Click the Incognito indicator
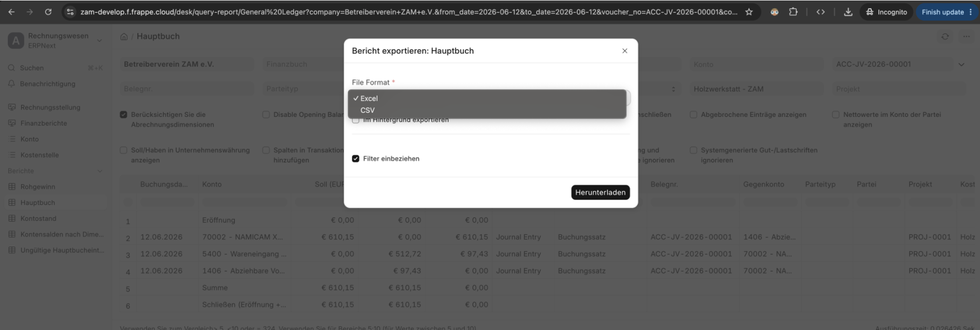The image size is (980, 330). (x=886, y=12)
